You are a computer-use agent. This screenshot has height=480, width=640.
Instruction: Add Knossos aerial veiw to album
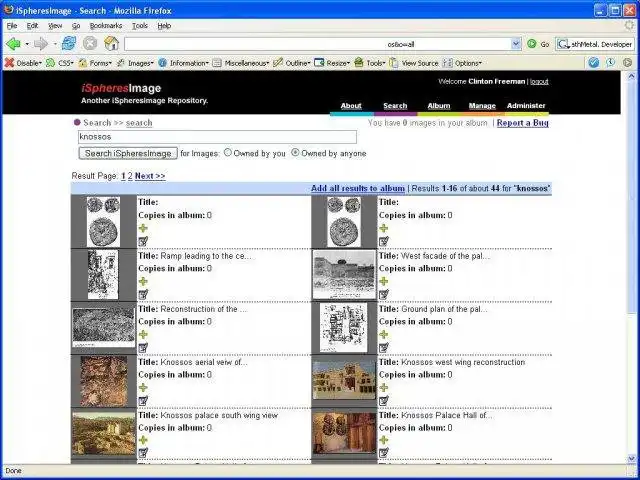(143, 387)
